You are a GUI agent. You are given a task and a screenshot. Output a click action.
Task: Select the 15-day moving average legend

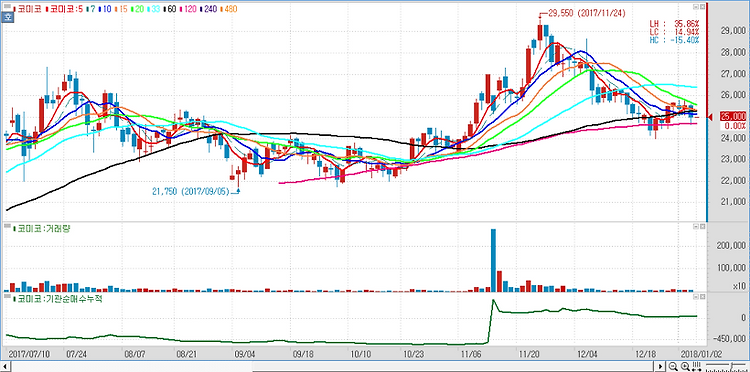pyautogui.click(x=121, y=9)
